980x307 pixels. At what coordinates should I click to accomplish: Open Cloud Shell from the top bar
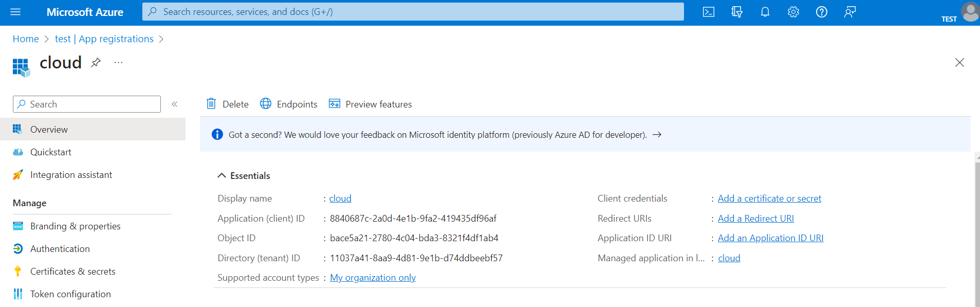[x=709, y=12]
